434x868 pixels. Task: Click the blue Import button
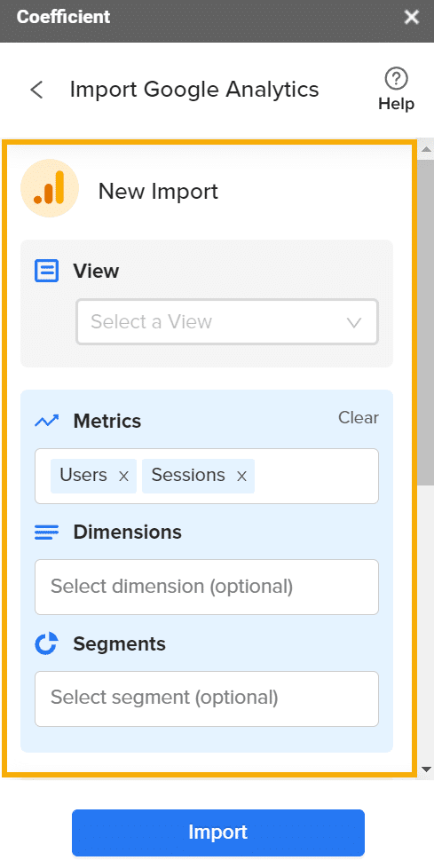218,832
